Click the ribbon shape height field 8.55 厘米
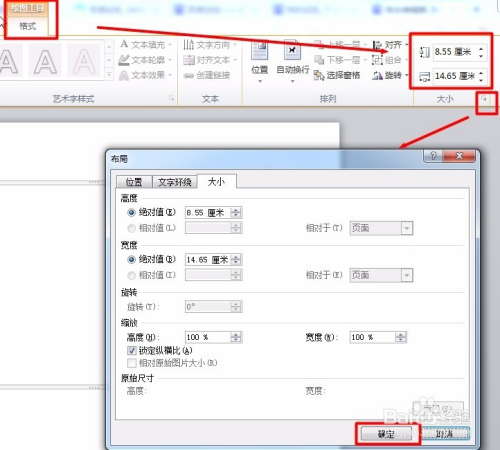The height and width of the screenshot is (450, 500). [455, 52]
